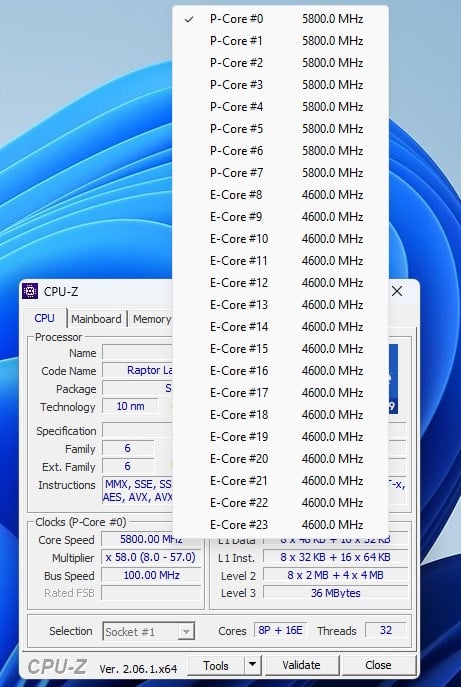Click the Level 2 cache value
Viewport: 461px width, 687px height.
tap(335, 575)
